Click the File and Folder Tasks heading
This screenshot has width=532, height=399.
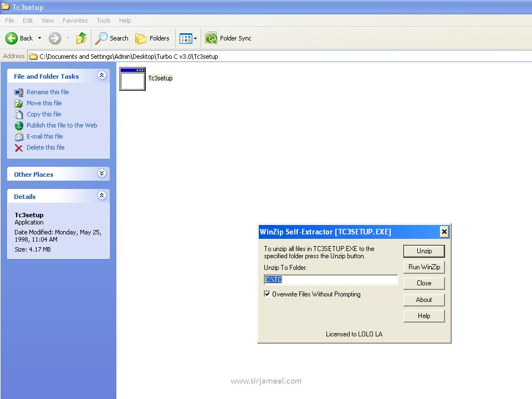(x=47, y=76)
